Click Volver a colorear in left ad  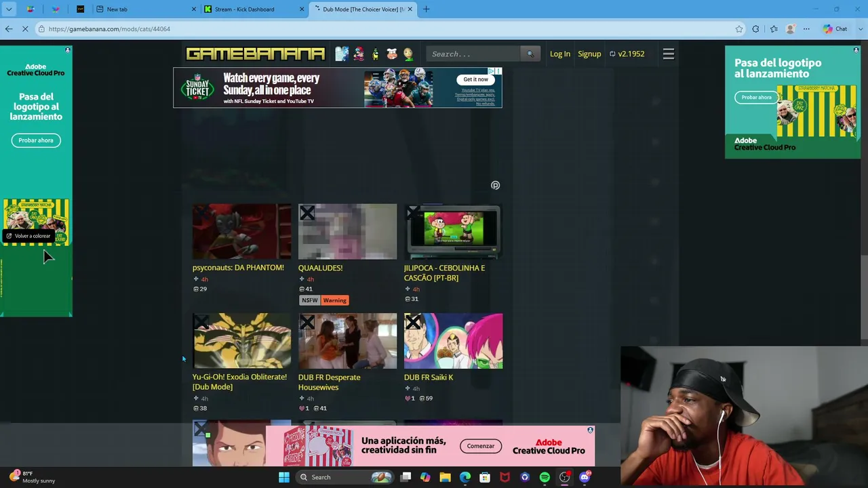28,236
